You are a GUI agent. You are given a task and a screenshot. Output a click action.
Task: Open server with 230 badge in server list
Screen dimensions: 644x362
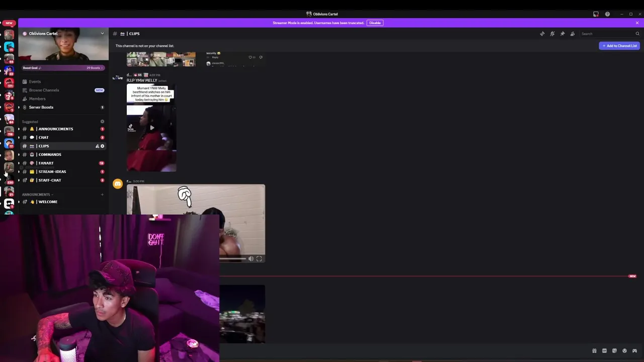point(9,179)
